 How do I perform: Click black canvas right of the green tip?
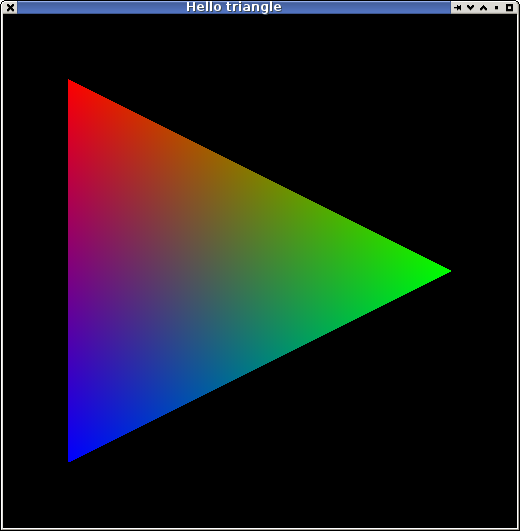[484, 271]
